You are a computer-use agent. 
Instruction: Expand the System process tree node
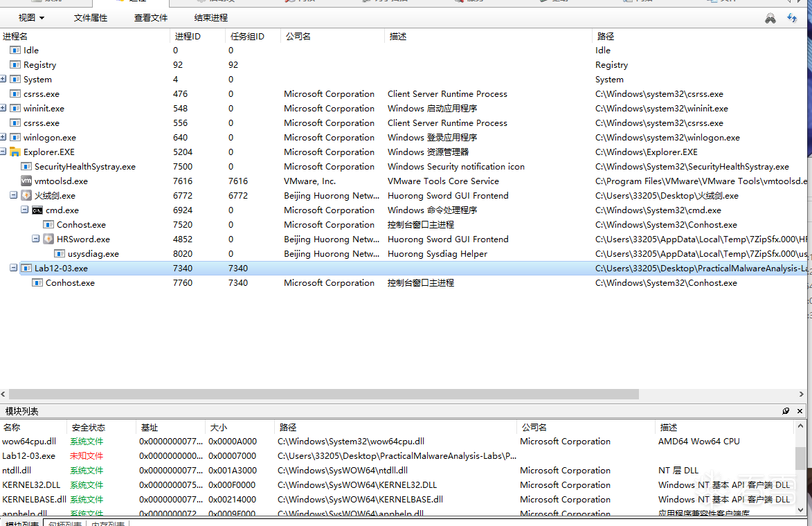[x=3, y=79]
